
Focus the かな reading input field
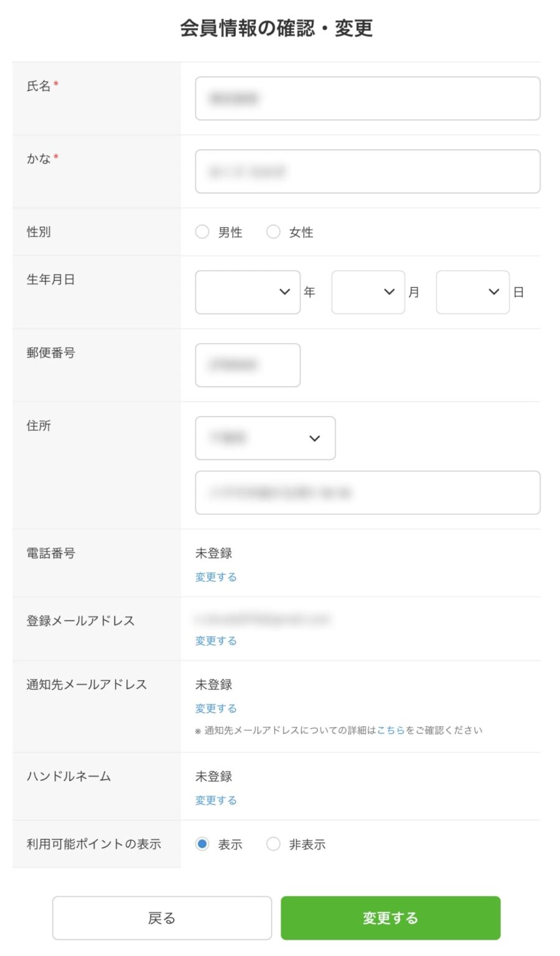[x=367, y=171]
